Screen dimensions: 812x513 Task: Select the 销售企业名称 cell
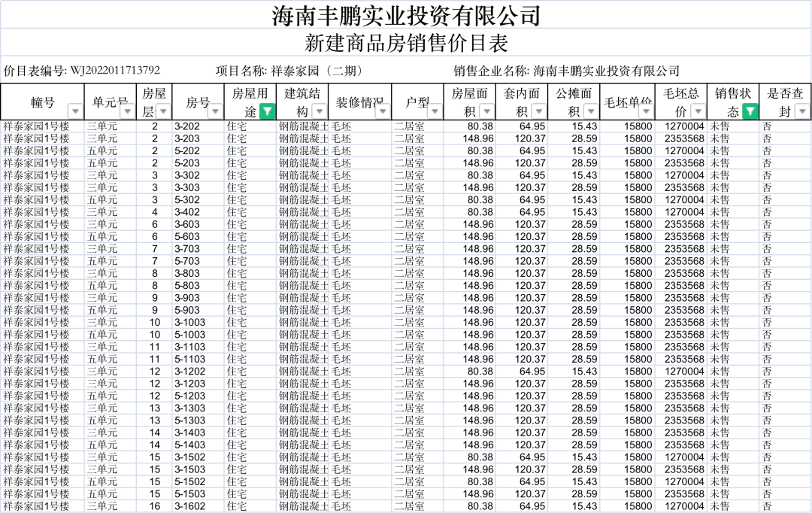566,71
